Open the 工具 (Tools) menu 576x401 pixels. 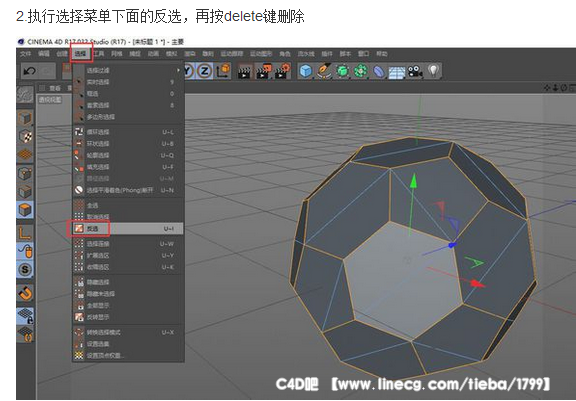[x=98, y=54]
